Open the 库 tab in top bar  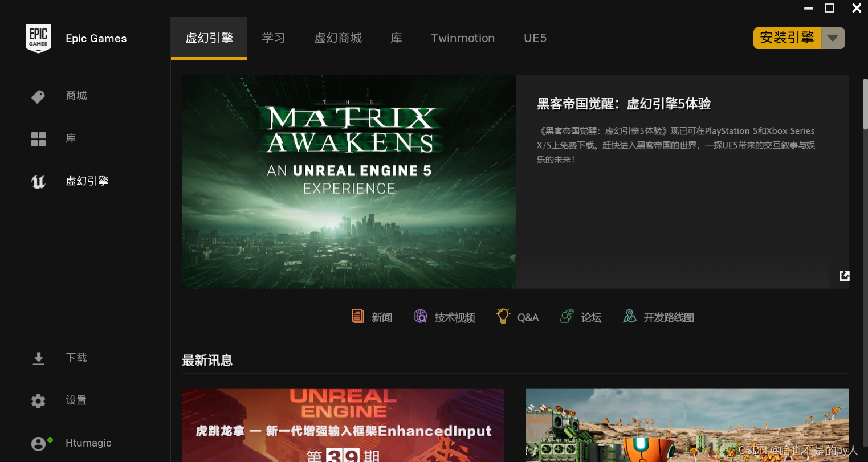tap(397, 38)
